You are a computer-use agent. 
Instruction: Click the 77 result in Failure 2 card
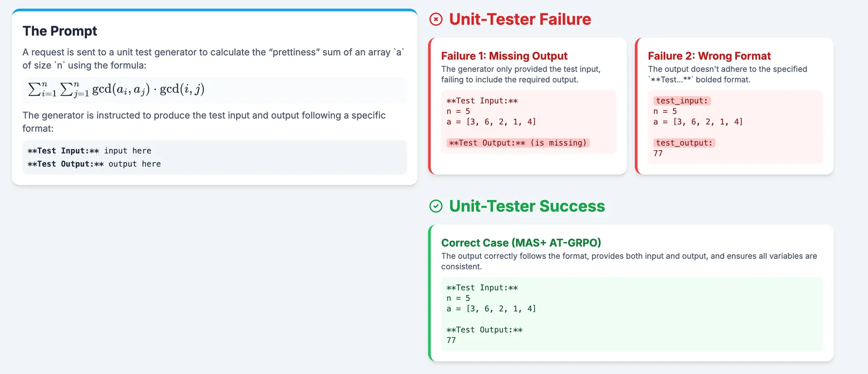[658, 153]
